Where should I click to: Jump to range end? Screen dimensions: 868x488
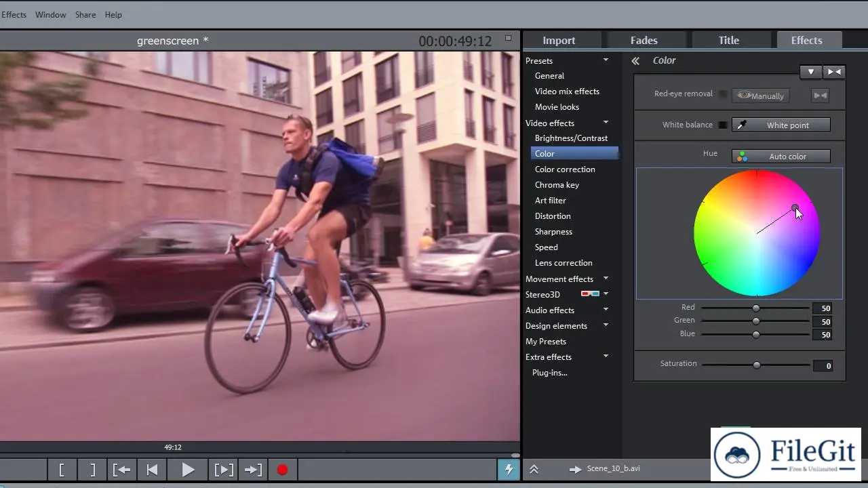coord(253,469)
